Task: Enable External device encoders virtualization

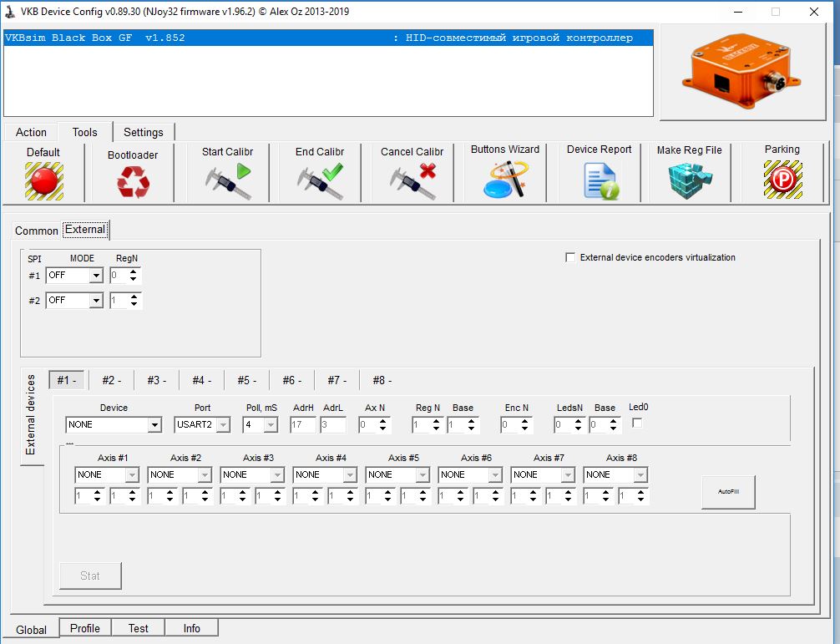Action: tap(570, 258)
